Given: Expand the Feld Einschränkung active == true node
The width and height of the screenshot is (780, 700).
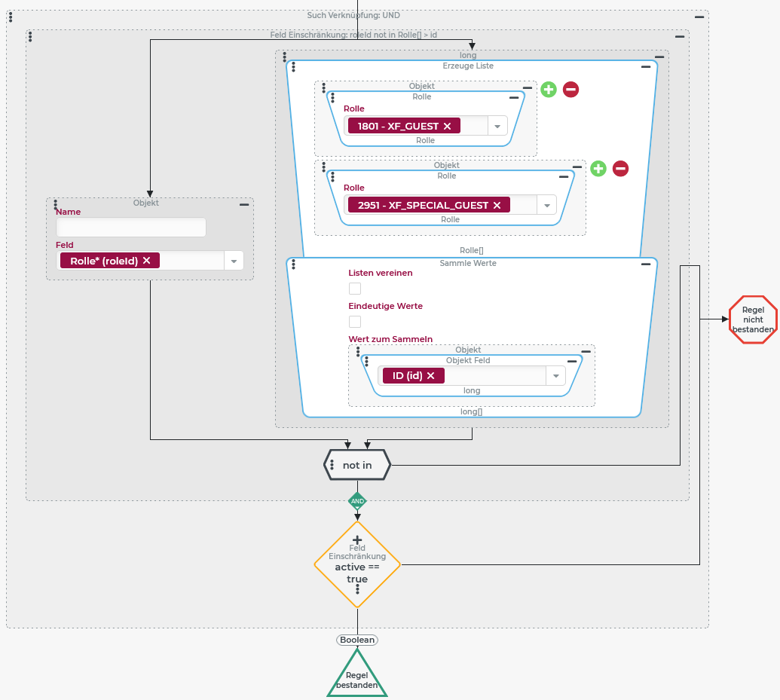Looking at the screenshot, I should point(357,540).
